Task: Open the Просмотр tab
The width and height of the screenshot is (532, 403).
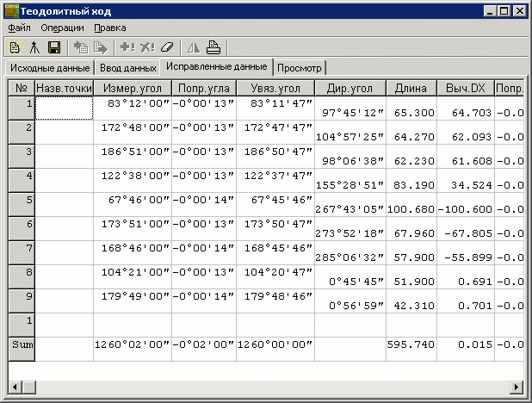Action: point(300,68)
